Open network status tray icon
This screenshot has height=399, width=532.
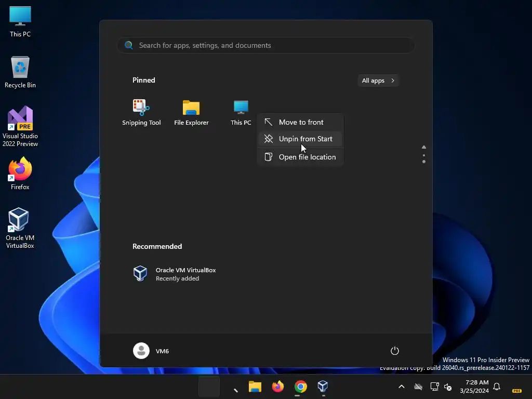434,387
